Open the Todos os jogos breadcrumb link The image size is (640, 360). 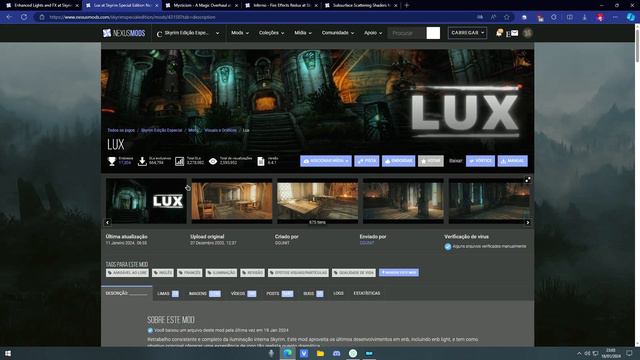pos(121,131)
